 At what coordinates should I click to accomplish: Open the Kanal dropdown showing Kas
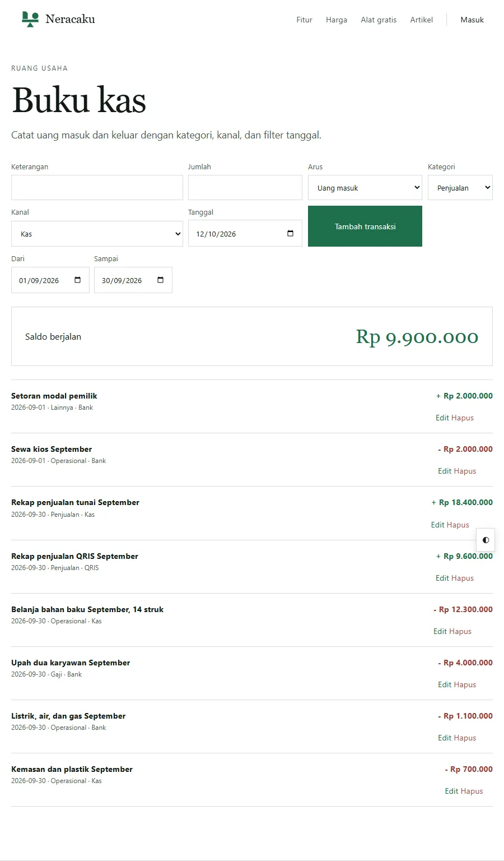pyautogui.click(x=97, y=234)
